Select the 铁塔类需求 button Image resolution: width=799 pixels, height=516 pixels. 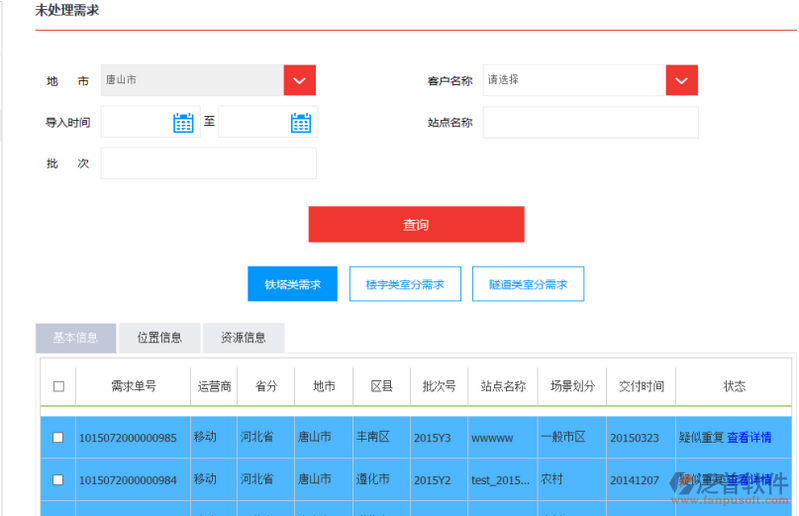(x=293, y=284)
